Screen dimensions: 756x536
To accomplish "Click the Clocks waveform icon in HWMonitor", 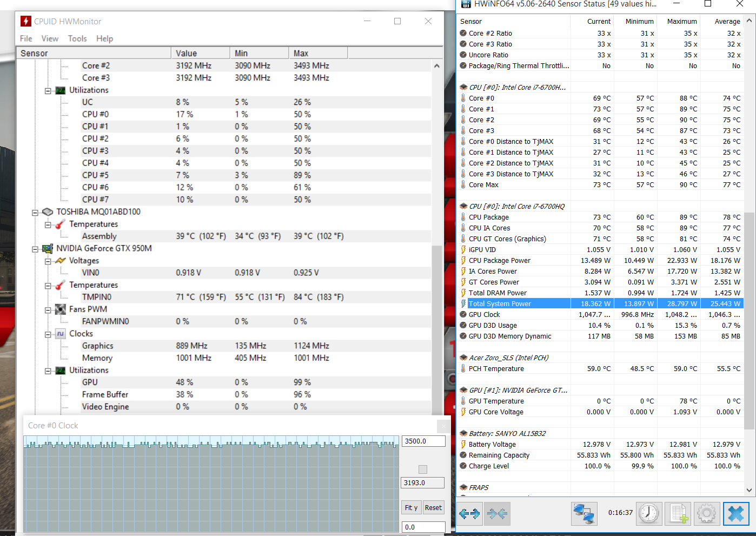I will pyautogui.click(x=61, y=334).
